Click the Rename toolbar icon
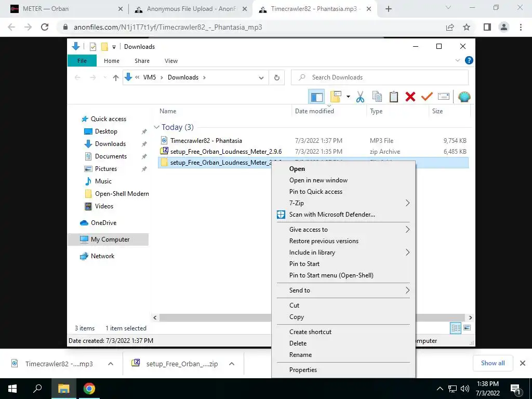 pos(444,97)
